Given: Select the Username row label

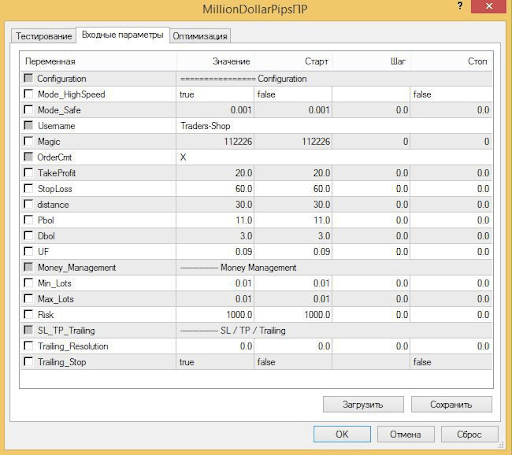Looking at the screenshot, I should click(56, 126).
